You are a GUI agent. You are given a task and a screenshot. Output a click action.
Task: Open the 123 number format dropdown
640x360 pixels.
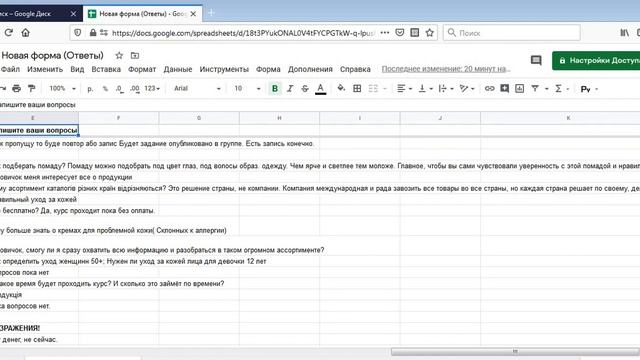152,89
